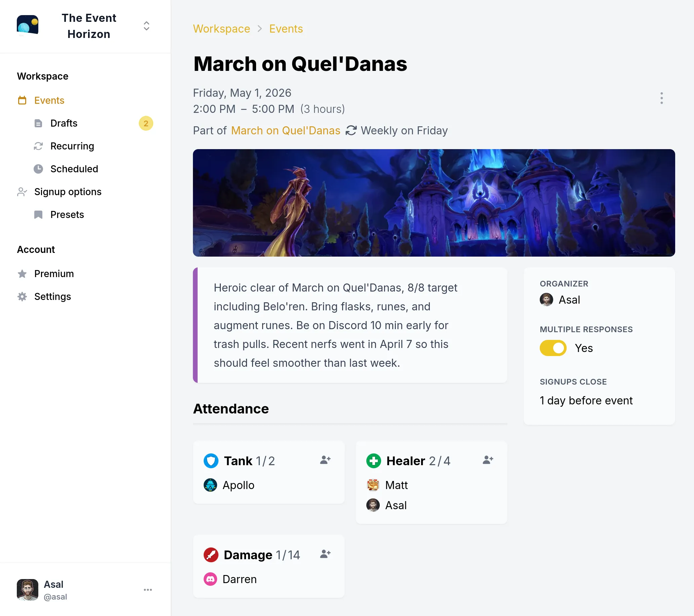Click the Tank shield role icon
The width and height of the screenshot is (694, 616).
[x=211, y=461]
